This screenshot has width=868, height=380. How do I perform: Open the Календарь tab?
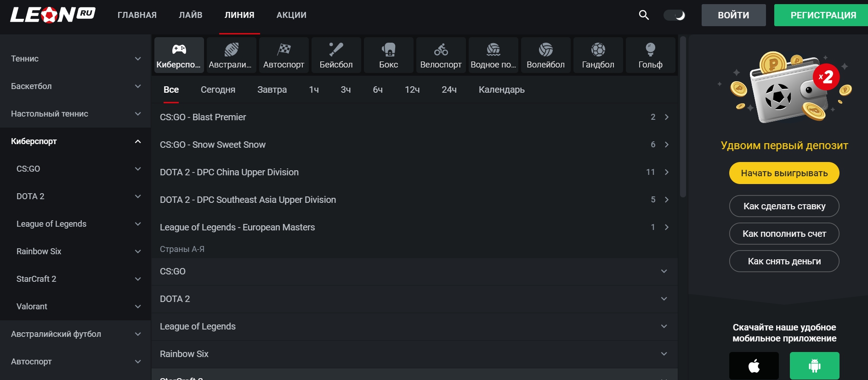pos(502,89)
